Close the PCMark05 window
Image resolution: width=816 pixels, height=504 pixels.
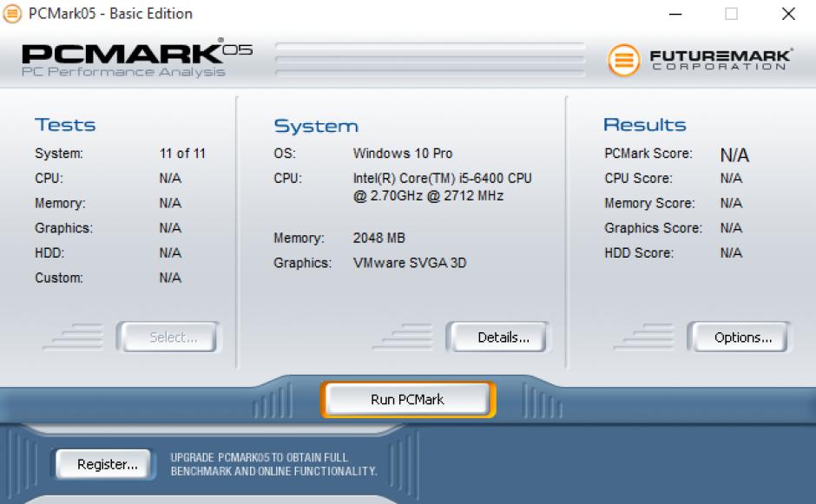click(x=788, y=14)
